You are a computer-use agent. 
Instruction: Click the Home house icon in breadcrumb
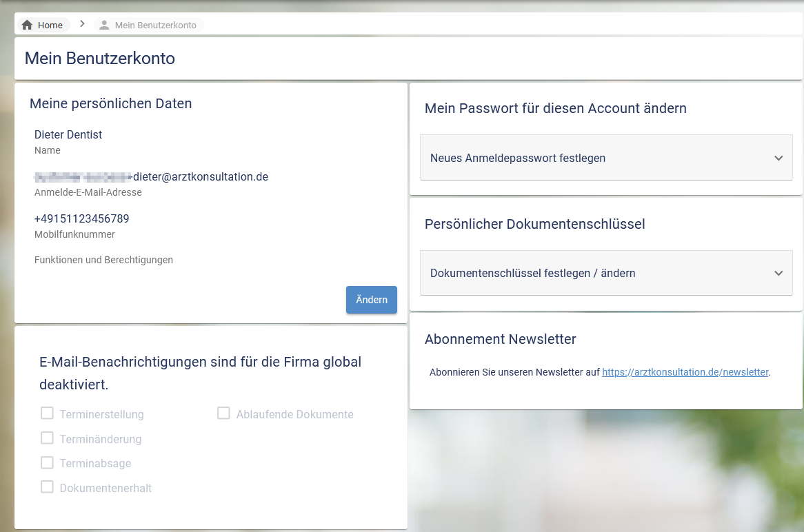coord(28,25)
